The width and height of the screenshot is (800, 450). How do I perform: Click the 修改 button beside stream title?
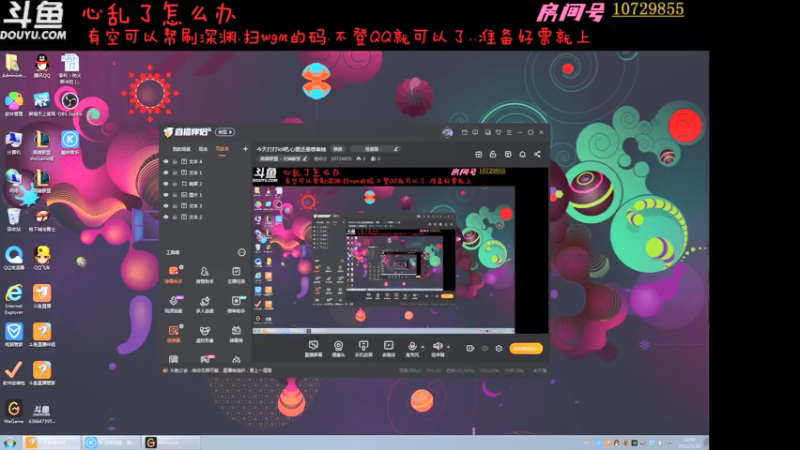pos(338,149)
